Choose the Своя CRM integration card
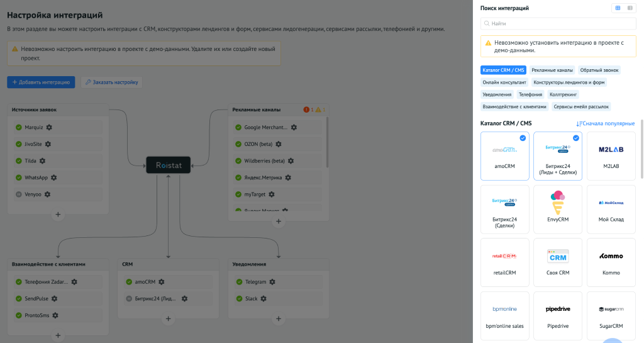The width and height of the screenshot is (644, 343). click(x=558, y=262)
